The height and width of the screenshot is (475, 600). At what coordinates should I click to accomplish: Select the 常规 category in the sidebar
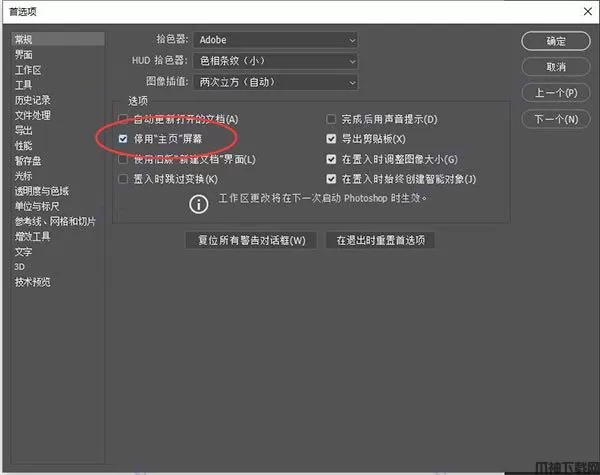[58, 39]
